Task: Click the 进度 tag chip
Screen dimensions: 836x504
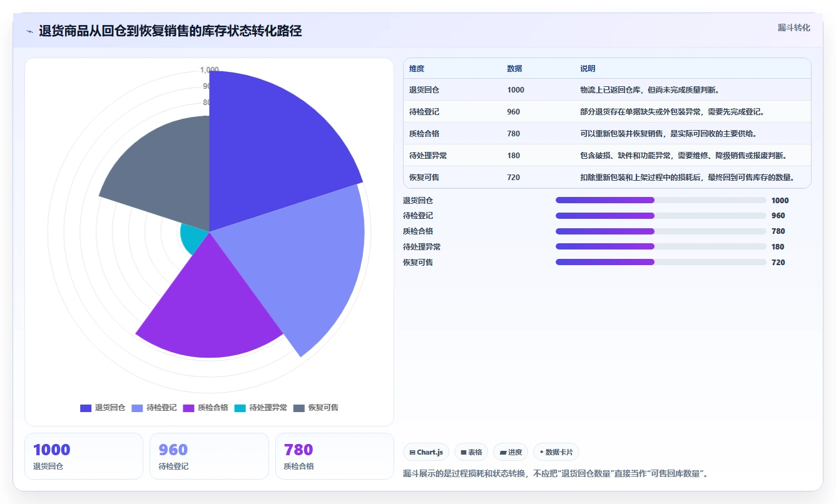Action: pos(511,452)
